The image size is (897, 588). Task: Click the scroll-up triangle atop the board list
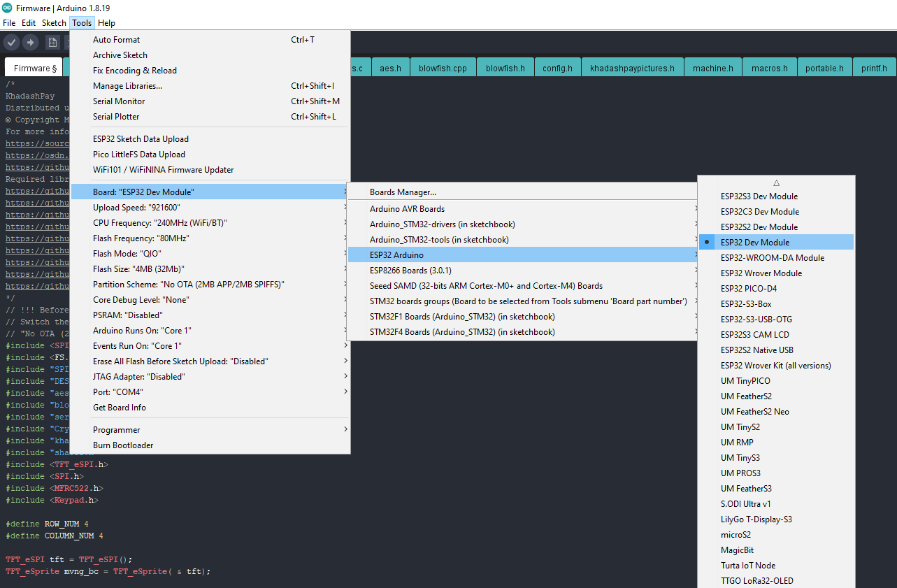776,182
